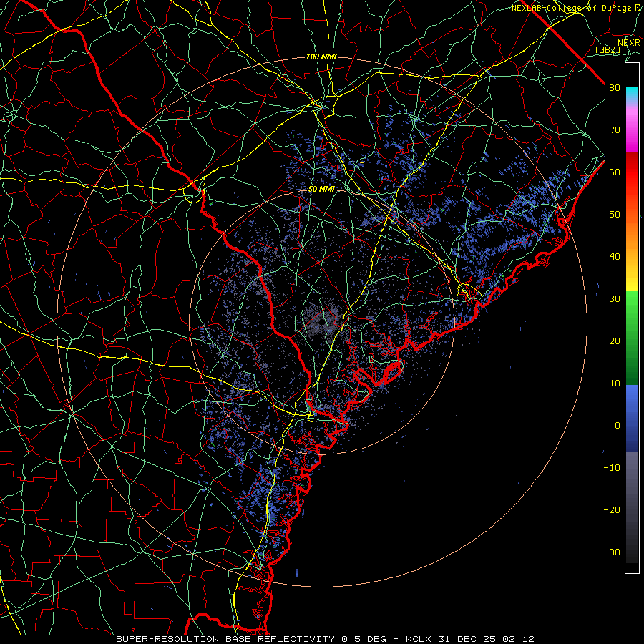Click the 10 value on the dBZ scale
This screenshot has height=644, width=644.
coord(615,384)
